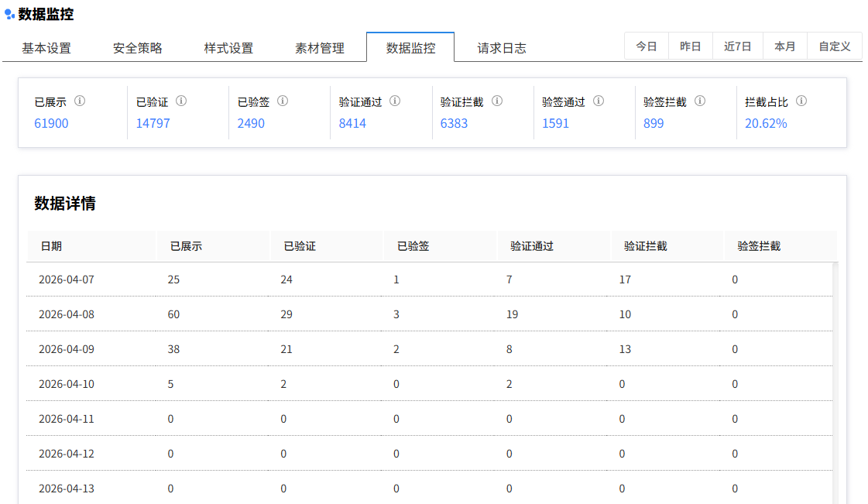Filter data by 本月
Screen dimensions: 868x504
tap(784, 46)
